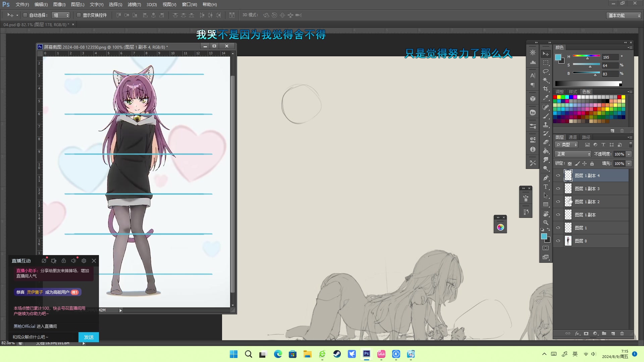Select the Clone Stamp tool
The height and width of the screenshot is (362, 644).
(x=546, y=125)
